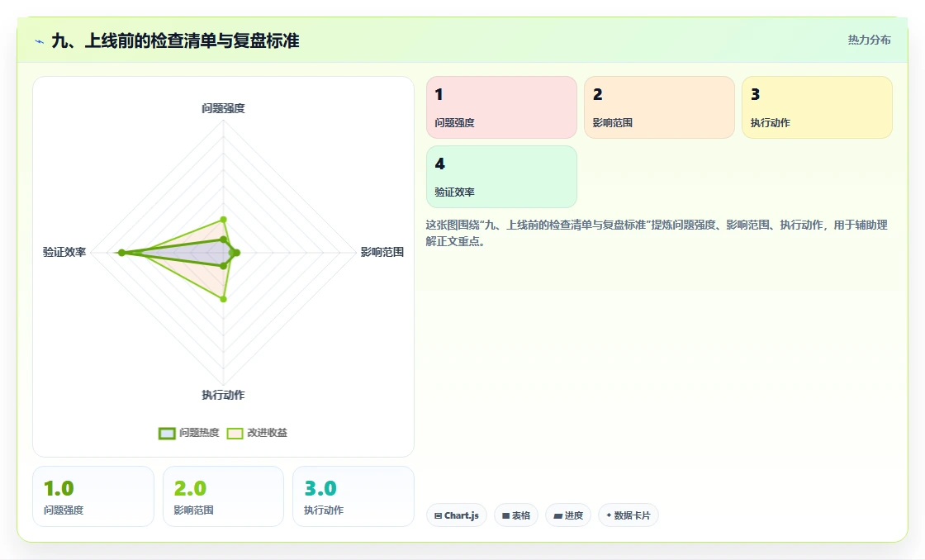Click the 验证效率 radar axis label
The image size is (925, 560).
64,252
